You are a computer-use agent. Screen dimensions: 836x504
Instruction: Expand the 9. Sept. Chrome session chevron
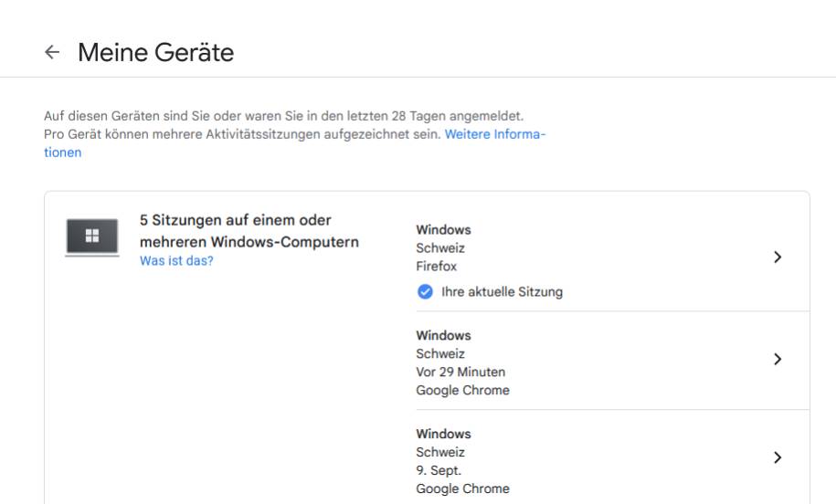777,457
